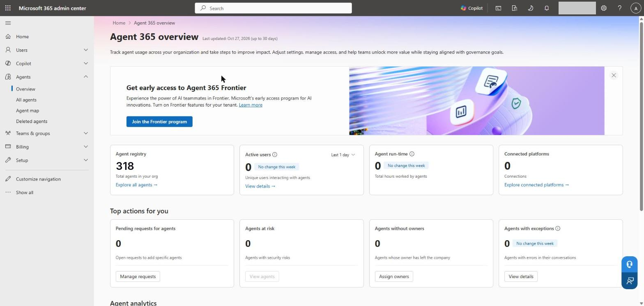Expand the Users section chevron
644x306 pixels.
click(86, 50)
